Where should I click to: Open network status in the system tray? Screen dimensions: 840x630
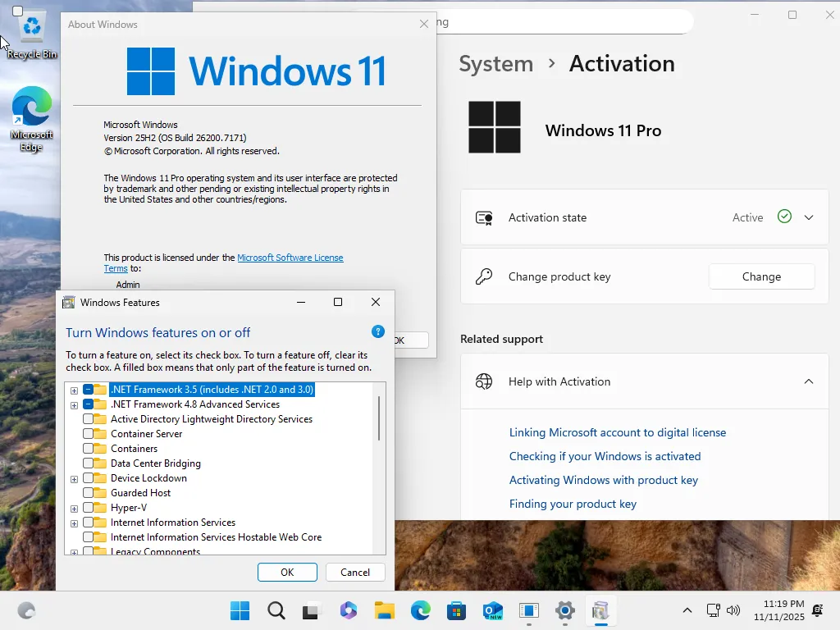713,610
